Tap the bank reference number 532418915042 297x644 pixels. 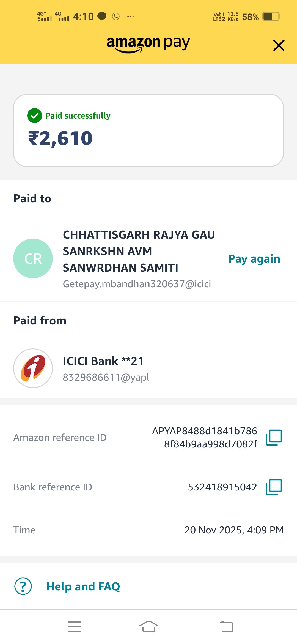pyautogui.click(x=222, y=487)
